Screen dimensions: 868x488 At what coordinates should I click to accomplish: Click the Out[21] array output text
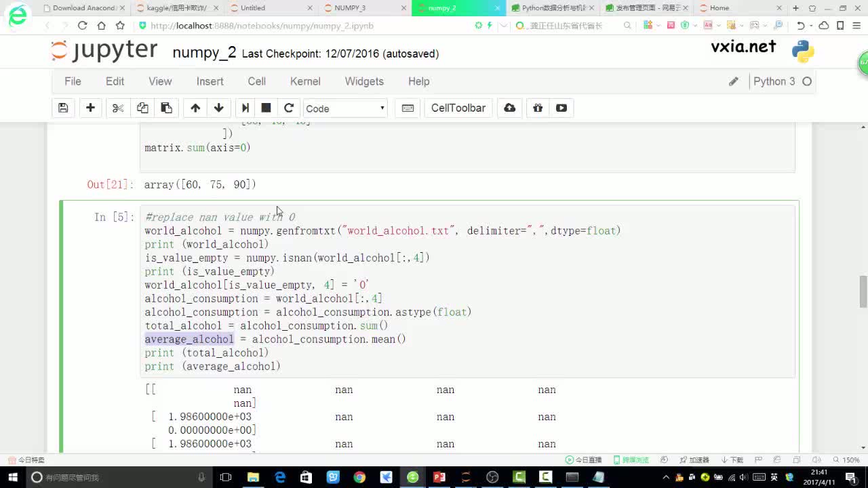click(x=200, y=184)
